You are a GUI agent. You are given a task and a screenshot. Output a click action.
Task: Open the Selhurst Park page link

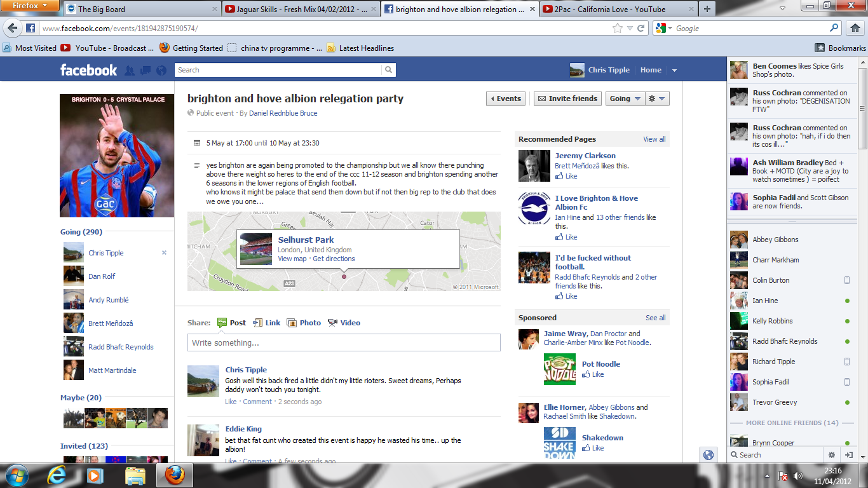(x=306, y=240)
